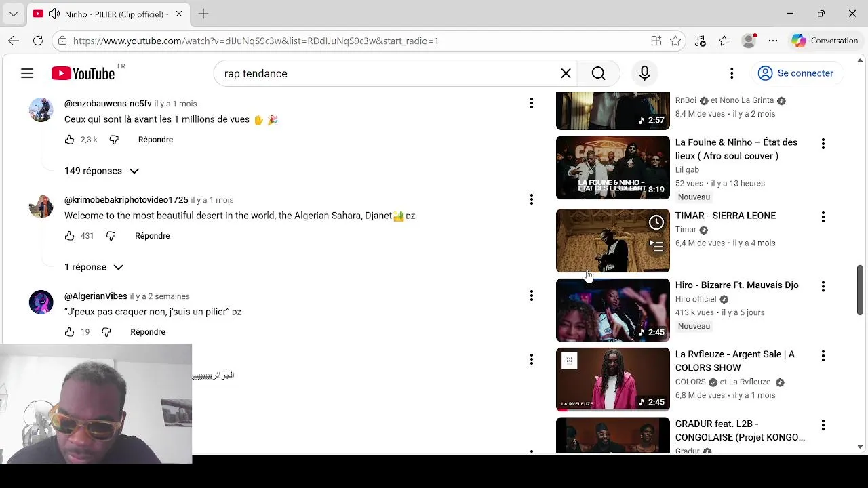Open options menu for krimobebakriphotovideo1725 comment

[532, 199]
